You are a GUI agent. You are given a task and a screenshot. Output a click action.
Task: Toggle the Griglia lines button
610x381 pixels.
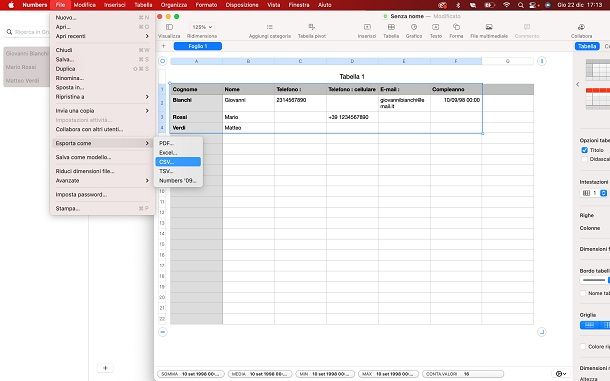tap(589, 325)
